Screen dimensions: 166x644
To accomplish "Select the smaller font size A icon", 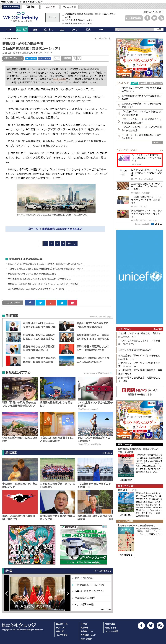I will tap(75, 59).
